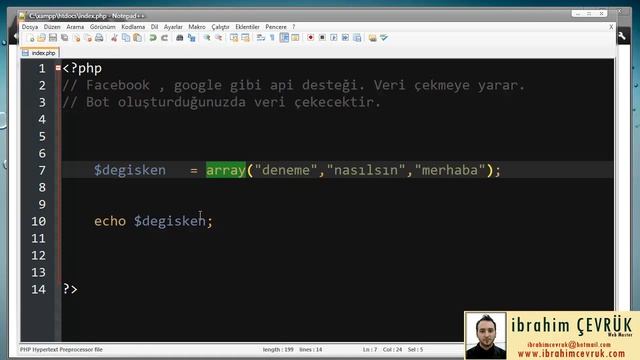Toggle word wrap in the toolbar

pos(261,38)
